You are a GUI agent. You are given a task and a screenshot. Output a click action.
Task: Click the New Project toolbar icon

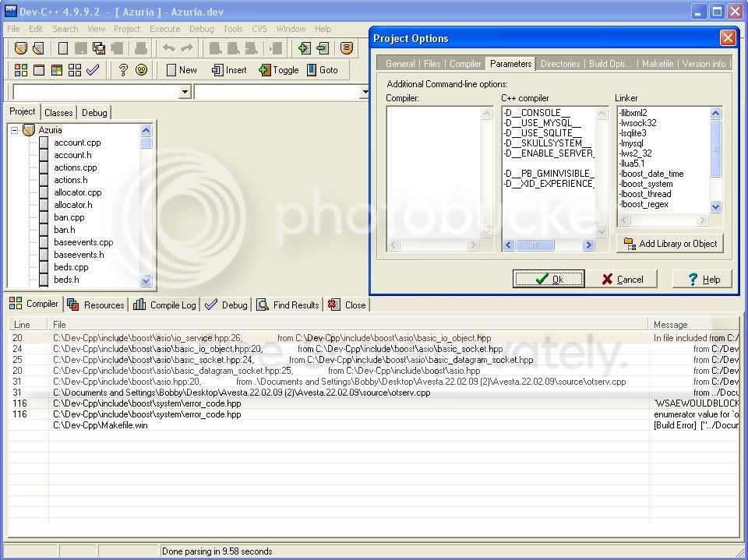pos(20,48)
